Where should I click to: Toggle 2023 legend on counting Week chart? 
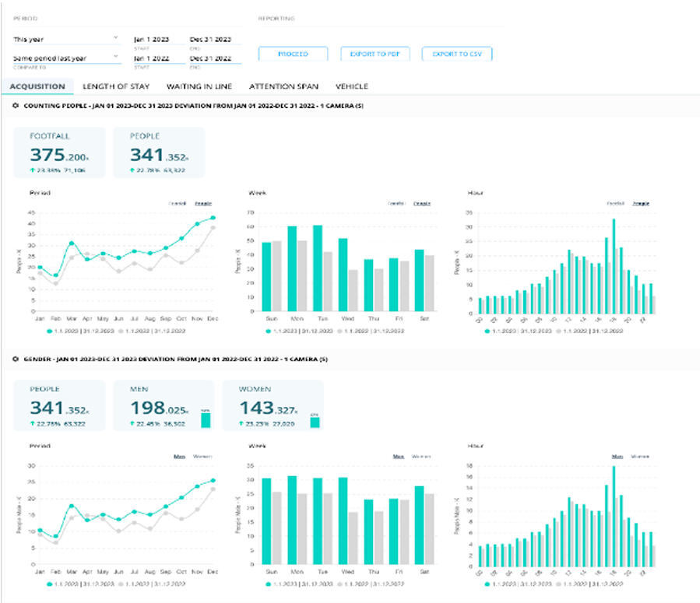click(299, 331)
